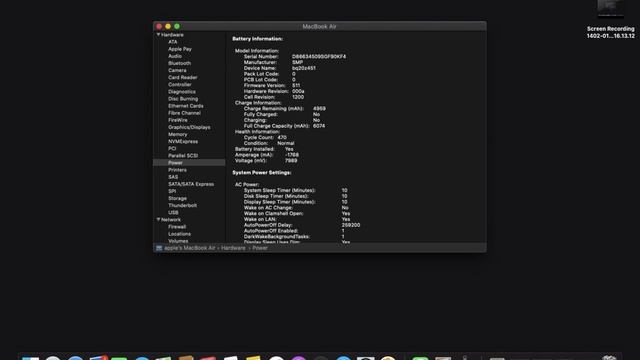The width and height of the screenshot is (640, 360).
Task: Click the Charge Remaining value 4959
Action: pyautogui.click(x=319, y=109)
